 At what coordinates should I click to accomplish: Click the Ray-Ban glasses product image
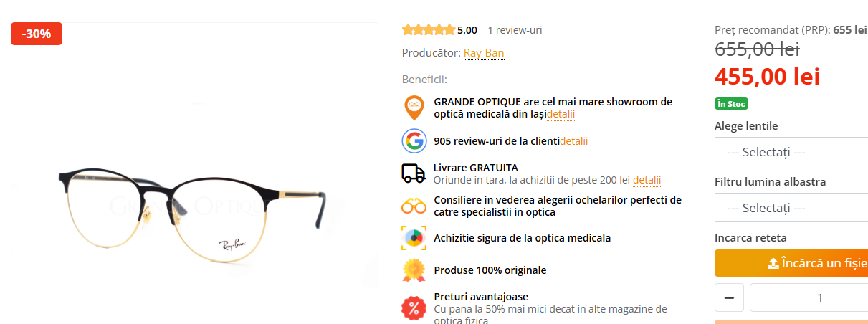point(194,215)
